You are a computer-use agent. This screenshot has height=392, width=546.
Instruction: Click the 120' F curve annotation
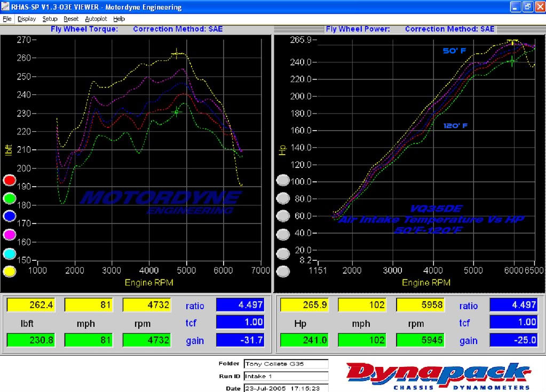click(x=455, y=125)
